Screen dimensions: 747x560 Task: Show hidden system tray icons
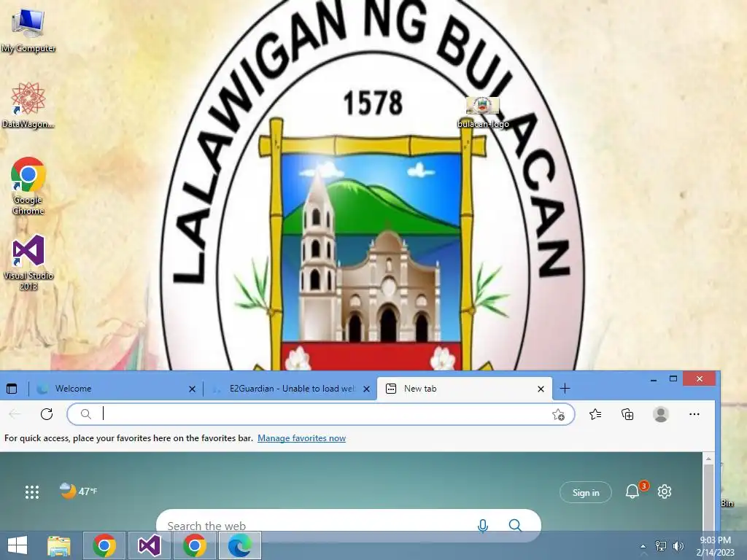(643, 546)
